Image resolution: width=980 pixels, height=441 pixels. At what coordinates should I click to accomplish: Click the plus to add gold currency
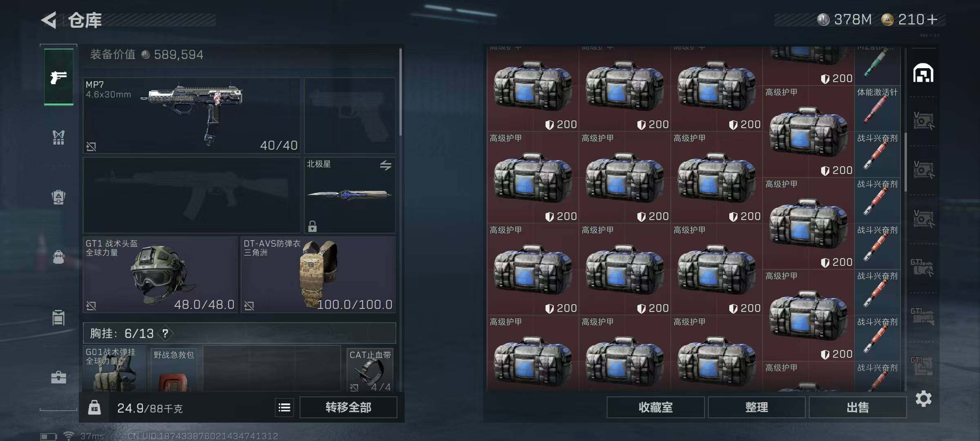pyautogui.click(x=932, y=19)
